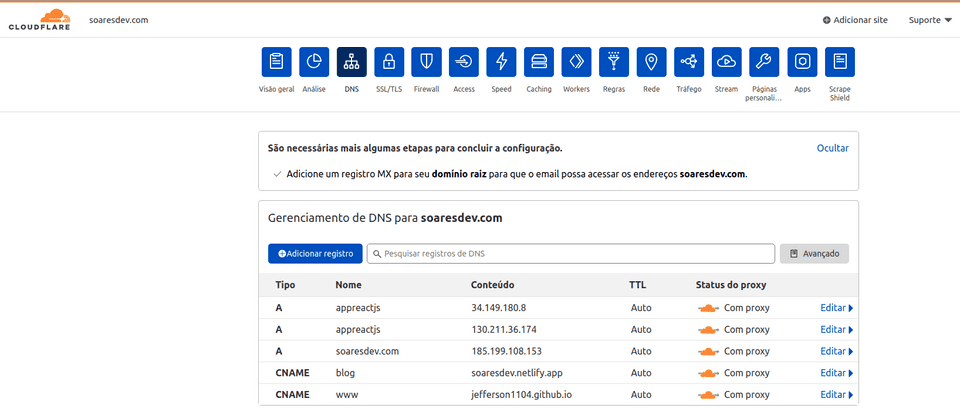This screenshot has width=960, height=411.
Task: Toggle proxy cloud for blog CNAME record
Action: coord(708,373)
